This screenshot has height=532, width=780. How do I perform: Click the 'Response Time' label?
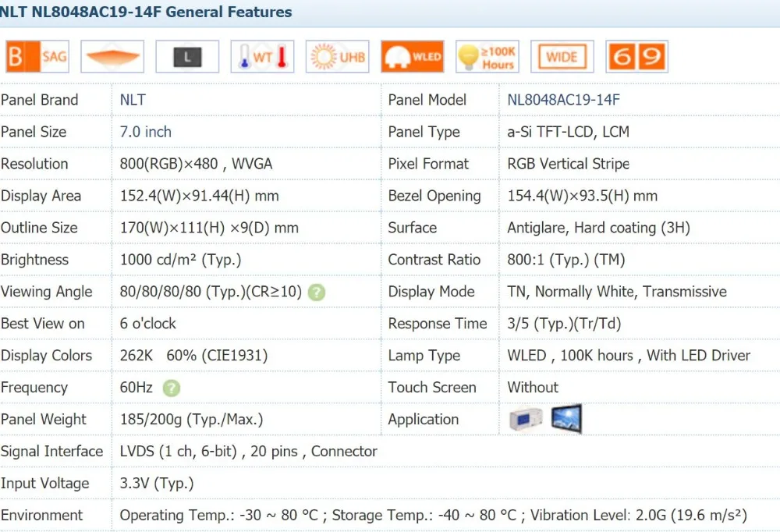pyautogui.click(x=438, y=324)
